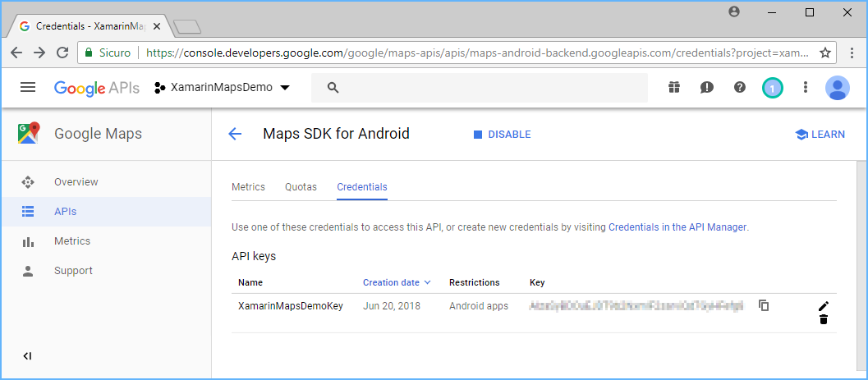Go back with the blue arrow

(235, 134)
